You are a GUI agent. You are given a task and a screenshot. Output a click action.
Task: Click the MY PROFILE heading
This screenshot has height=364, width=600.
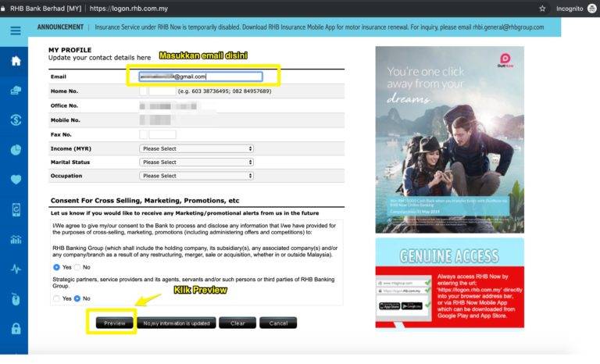coord(70,50)
